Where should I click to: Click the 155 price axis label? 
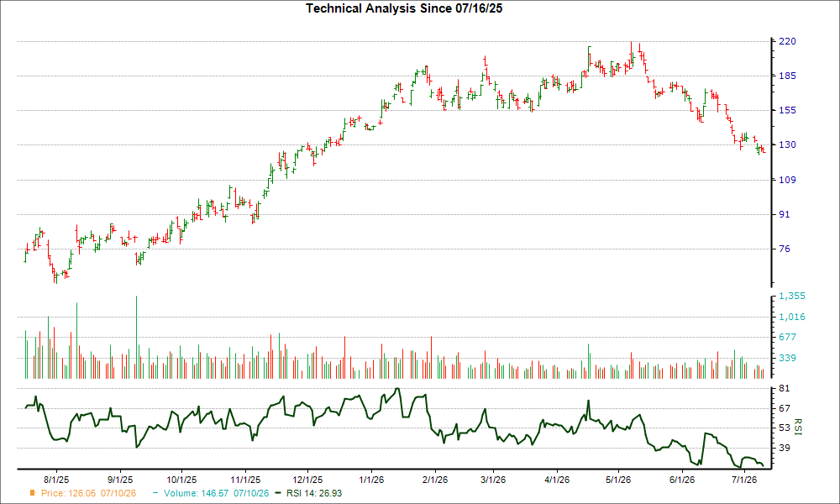787,110
